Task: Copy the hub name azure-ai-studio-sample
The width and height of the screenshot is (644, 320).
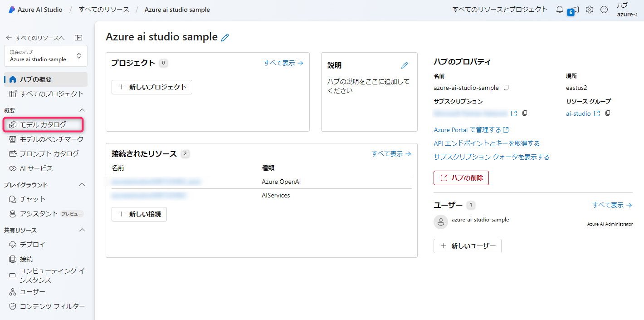Action: coord(506,88)
